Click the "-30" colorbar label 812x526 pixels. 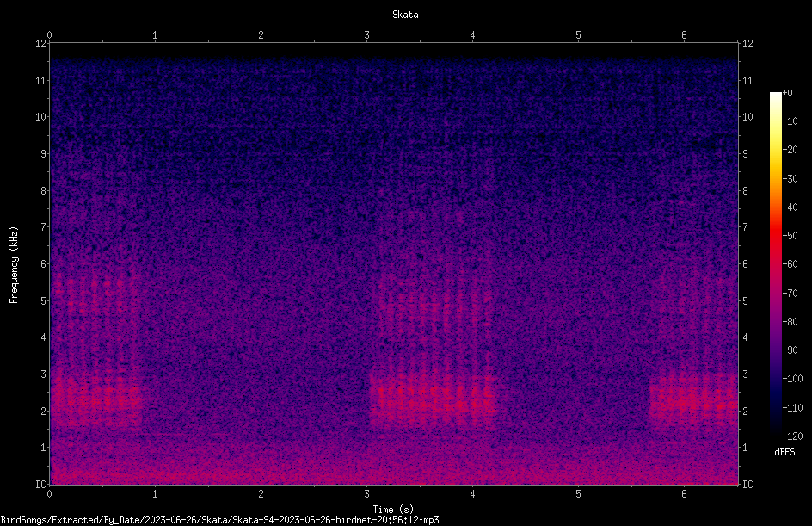[x=790, y=179]
